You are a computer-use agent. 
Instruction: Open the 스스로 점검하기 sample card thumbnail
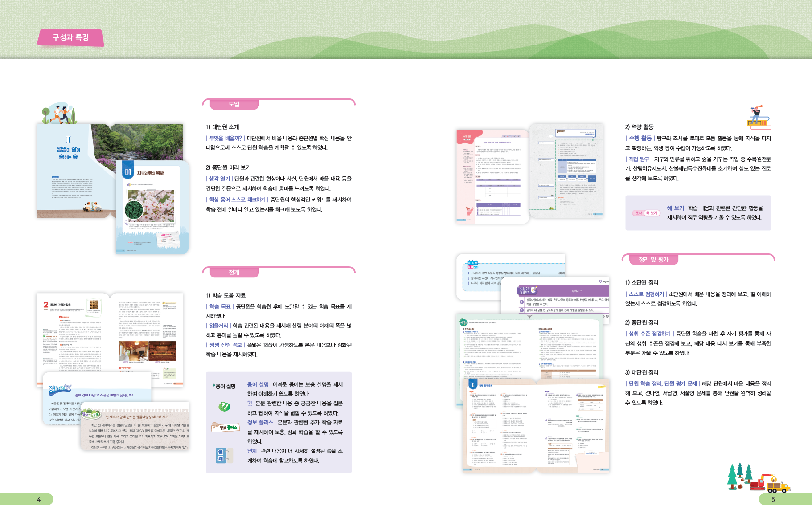point(511,276)
